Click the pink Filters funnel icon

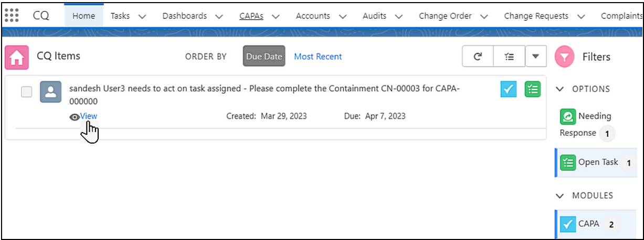(x=565, y=57)
